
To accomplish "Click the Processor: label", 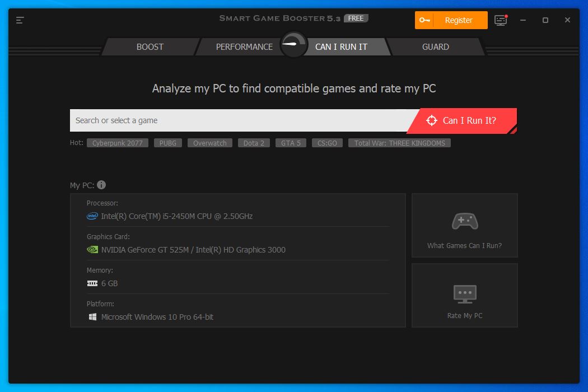I will point(102,203).
